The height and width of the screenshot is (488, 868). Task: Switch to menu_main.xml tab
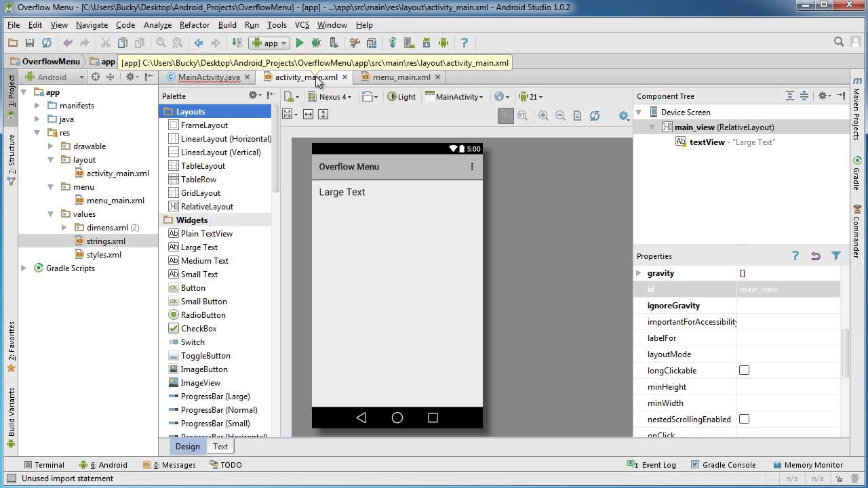tap(401, 77)
